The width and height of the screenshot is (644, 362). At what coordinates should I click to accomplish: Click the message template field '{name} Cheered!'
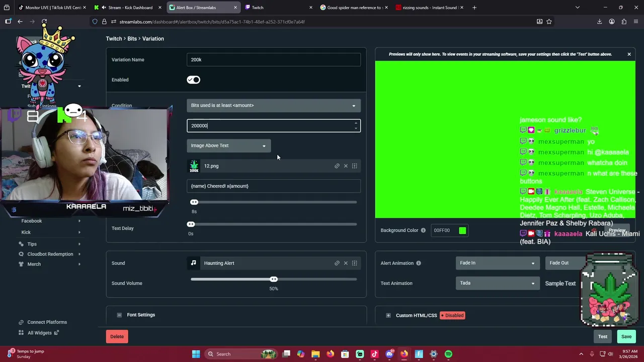click(274, 186)
